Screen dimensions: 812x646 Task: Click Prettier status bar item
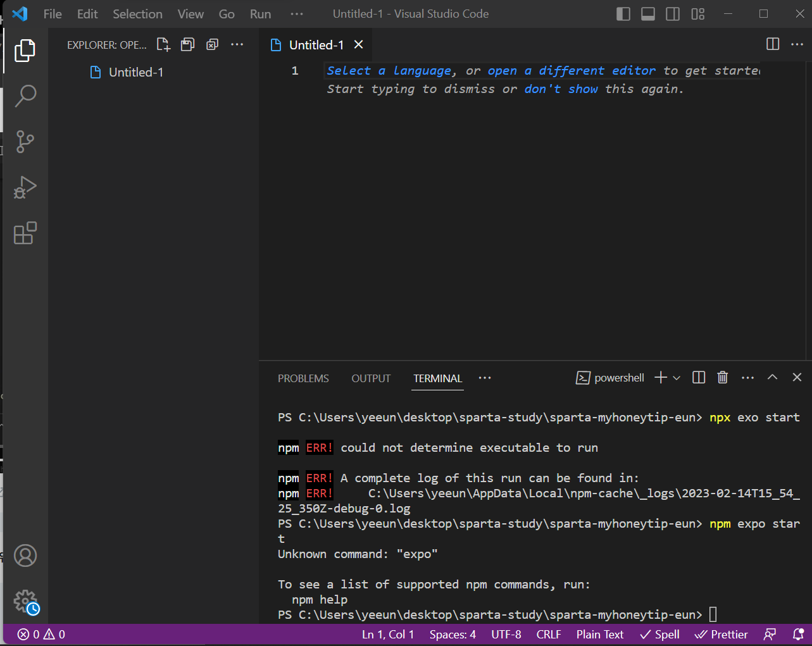pyautogui.click(x=721, y=635)
